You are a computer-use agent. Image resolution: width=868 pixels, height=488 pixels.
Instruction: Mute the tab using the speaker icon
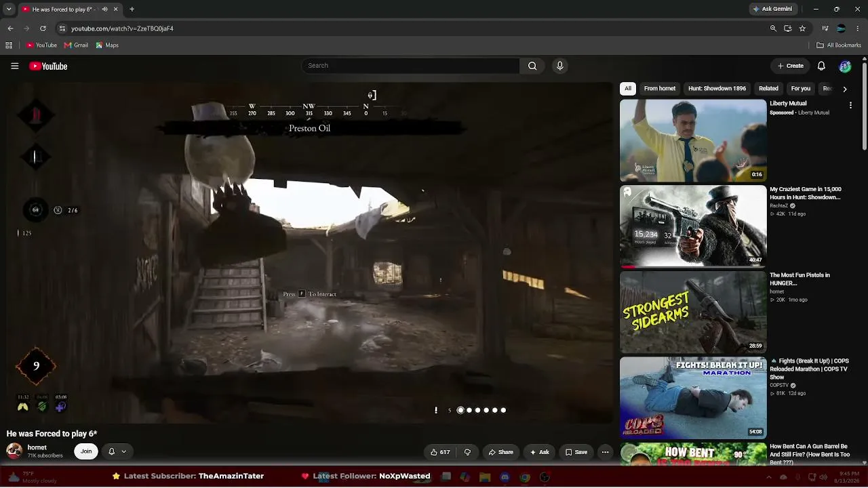tap(104, 9)
